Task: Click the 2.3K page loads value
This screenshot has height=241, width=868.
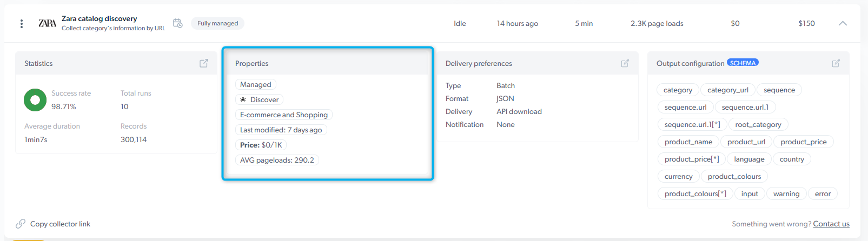Action: (657, 23)
